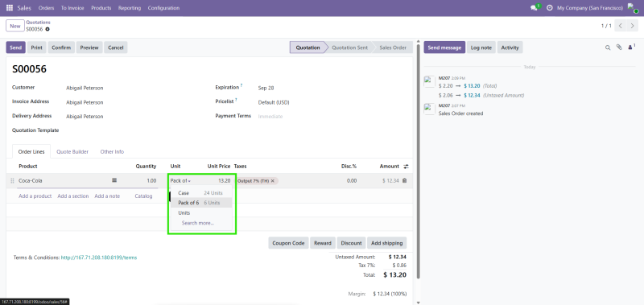Delete the Coca-Cola order line
644x305 pixels.
tap(405, 180)
